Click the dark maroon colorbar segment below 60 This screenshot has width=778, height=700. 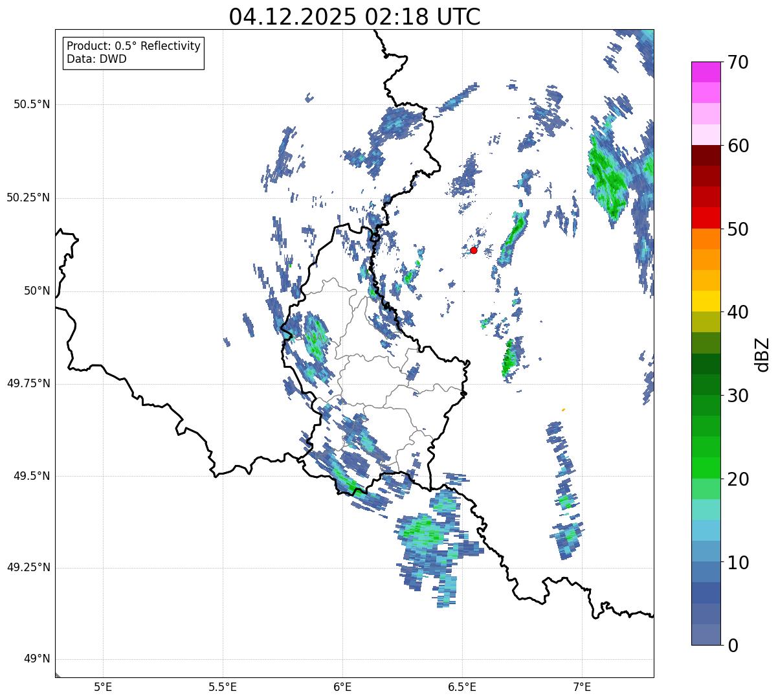coord(706,155)
